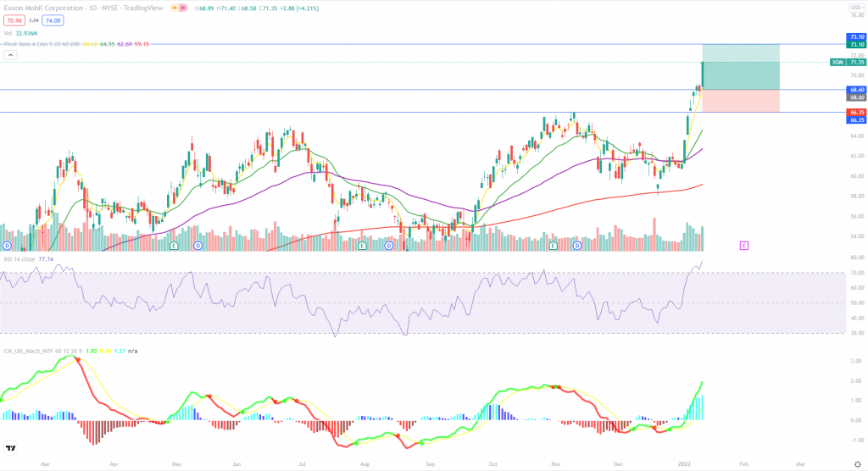Click the pink wavy-lines icon beside the title
Screen dimensions: 868x471
coord(183,8)
